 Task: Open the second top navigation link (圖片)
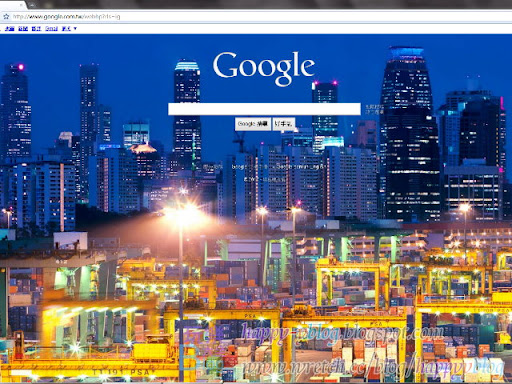(x=23, y=29)
